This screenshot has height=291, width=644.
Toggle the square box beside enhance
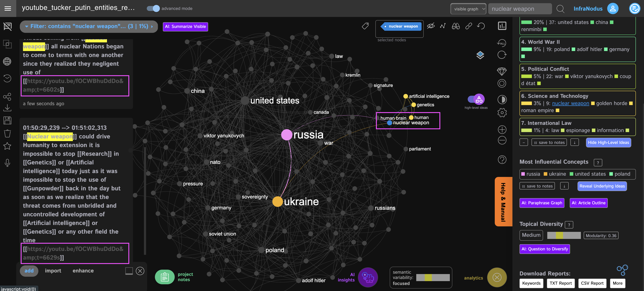(x=129, y=271)
